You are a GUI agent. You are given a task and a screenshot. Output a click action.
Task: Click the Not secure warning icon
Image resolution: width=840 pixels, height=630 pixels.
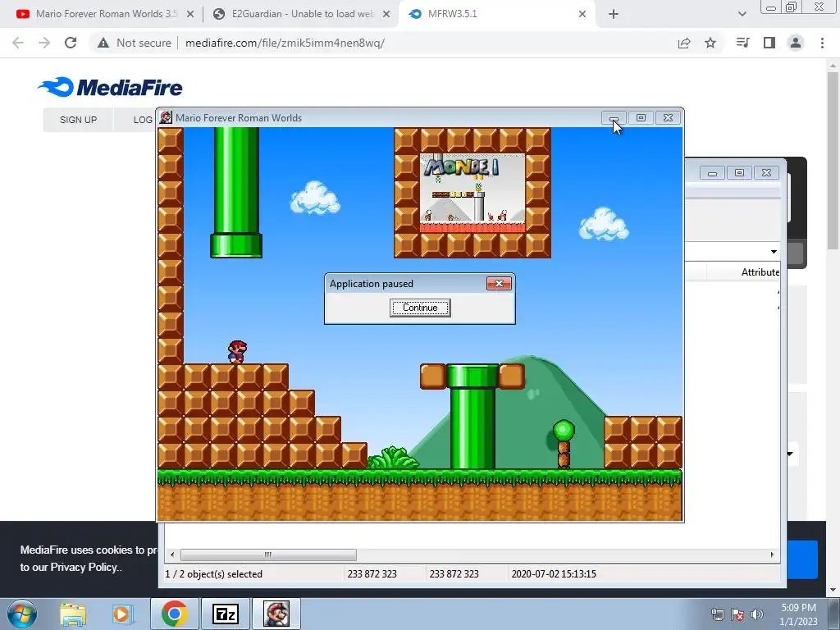point(103,43)
